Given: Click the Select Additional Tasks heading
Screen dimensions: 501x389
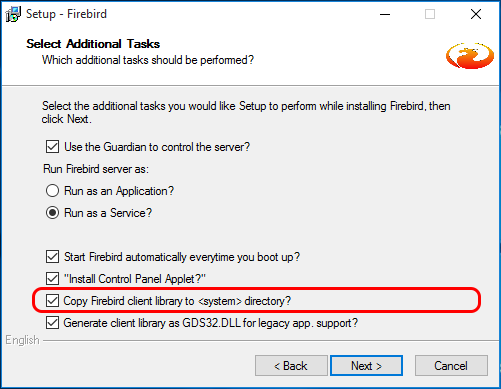Looking at the screenshot, I should coord(93,44).
